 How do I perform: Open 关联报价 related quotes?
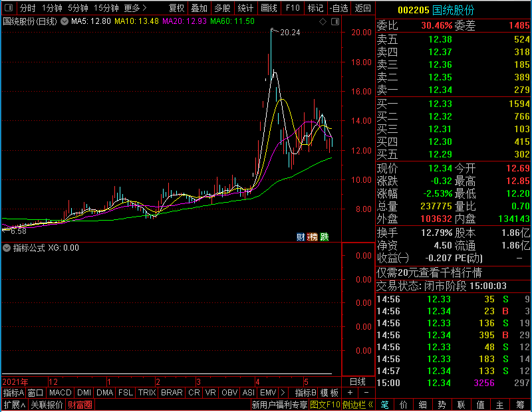tap(47, 405)
